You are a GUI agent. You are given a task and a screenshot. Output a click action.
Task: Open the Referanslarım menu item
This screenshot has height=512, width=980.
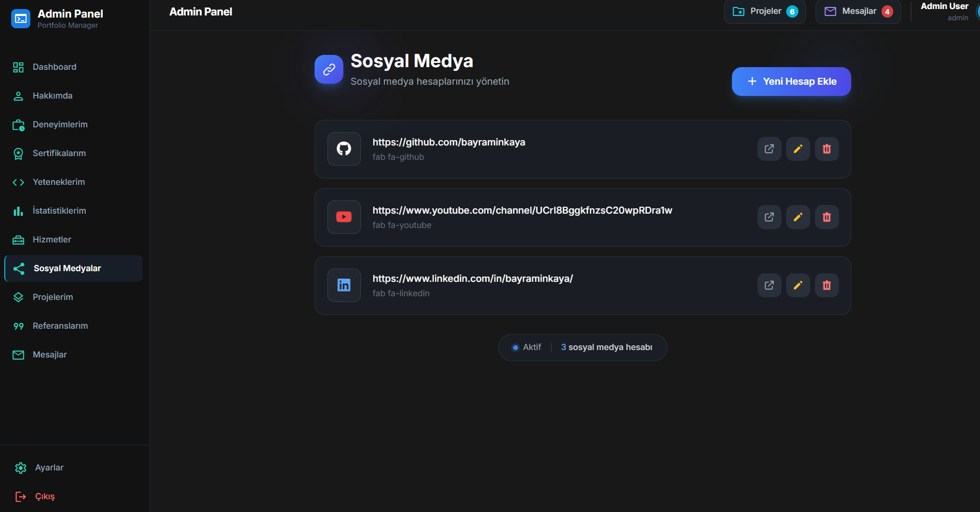click(x=73, y=326)
